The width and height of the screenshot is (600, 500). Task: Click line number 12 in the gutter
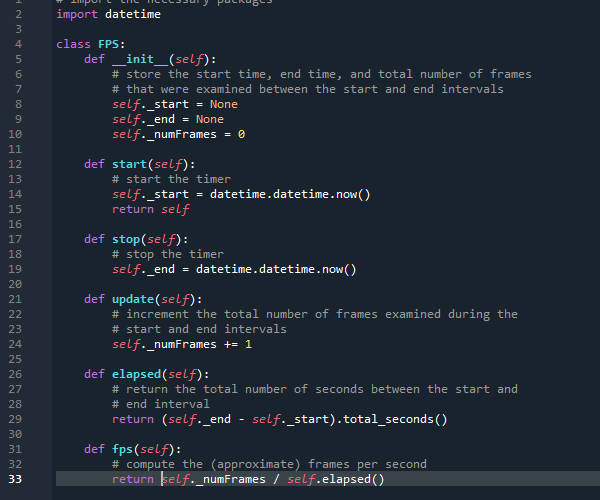(15, 164)
